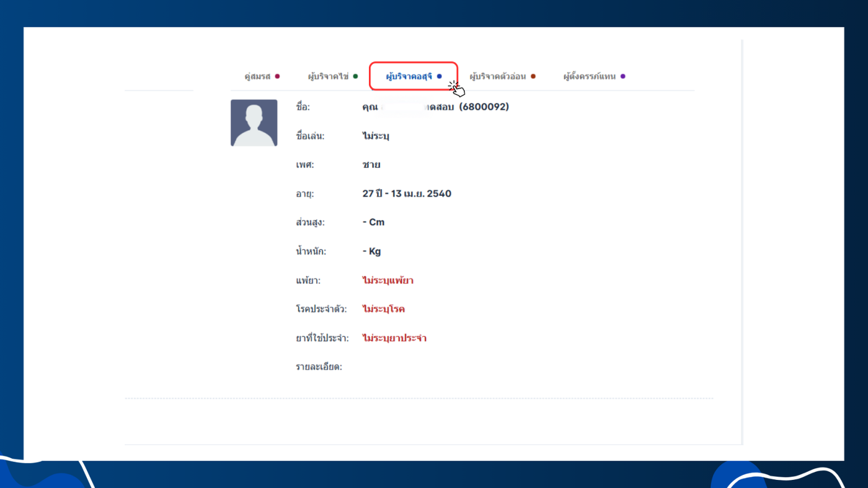This screenshot has height=488, width=868.
Task: Click the เพศ: field label
Action: 304,165
